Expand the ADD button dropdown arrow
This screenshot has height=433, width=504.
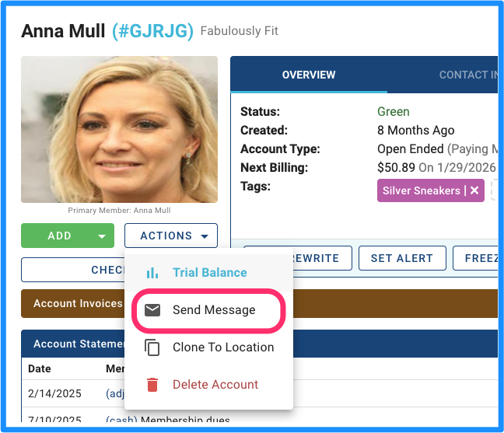(102, 236)
